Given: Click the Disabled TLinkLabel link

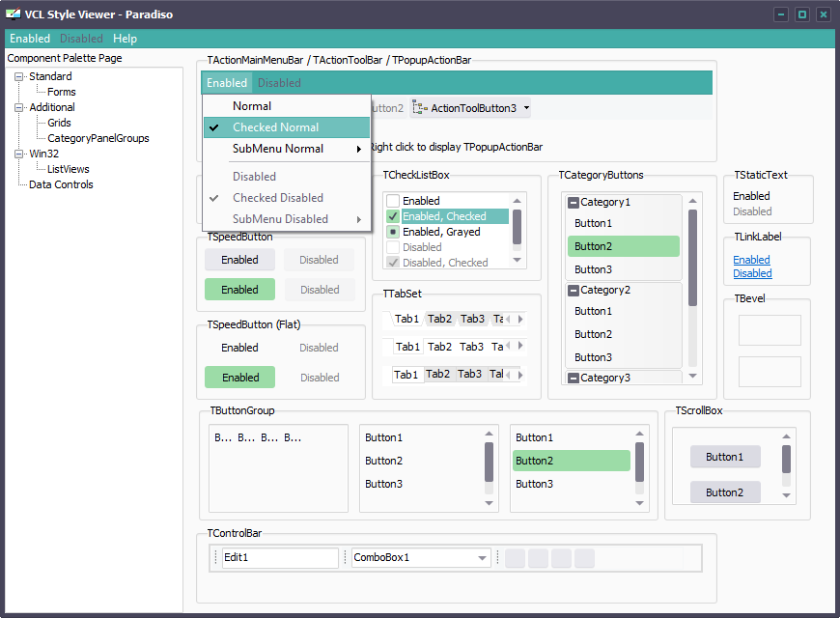Looking at the screenshot, I should 752,273.
